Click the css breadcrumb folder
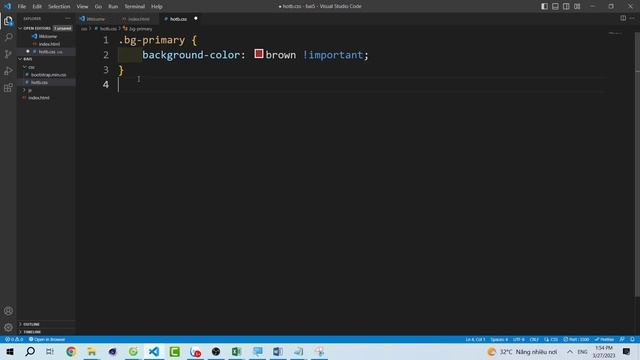This screenshot has width=640, height=360. pyautogui.click(x=84, y=29)
